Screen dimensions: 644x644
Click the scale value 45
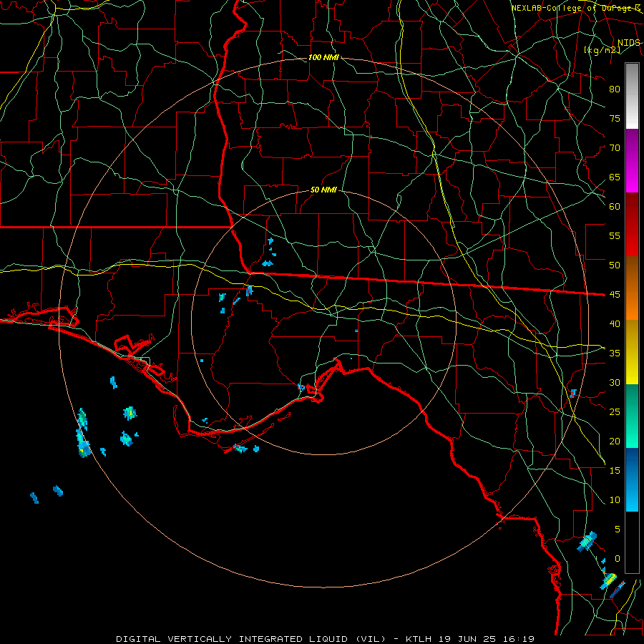(x=615, y=295)
